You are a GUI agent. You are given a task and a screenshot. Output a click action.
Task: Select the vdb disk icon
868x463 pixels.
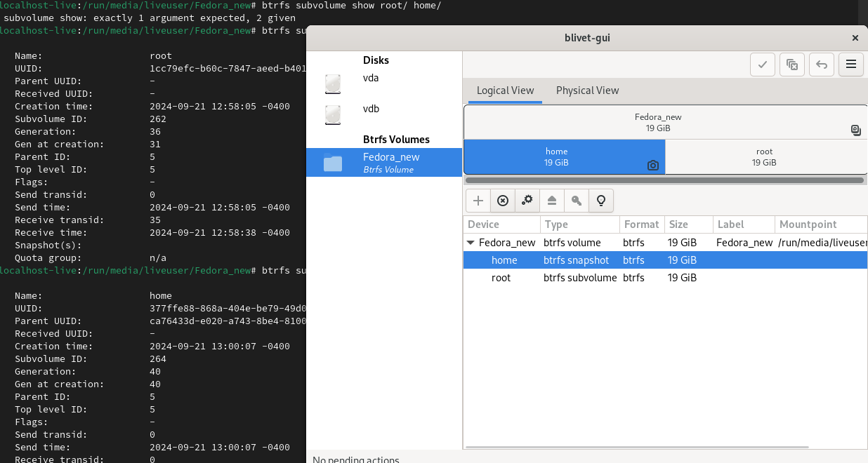click(x=333, y=115)
